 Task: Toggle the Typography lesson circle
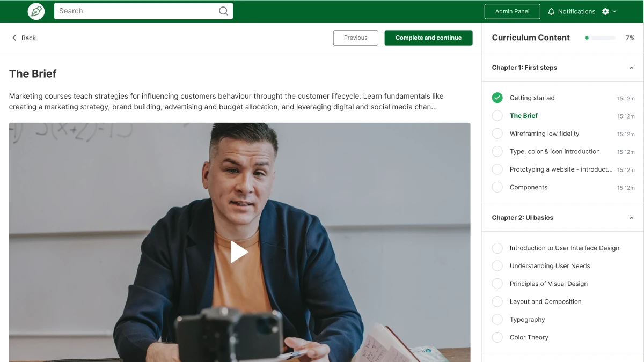(497, 320)
